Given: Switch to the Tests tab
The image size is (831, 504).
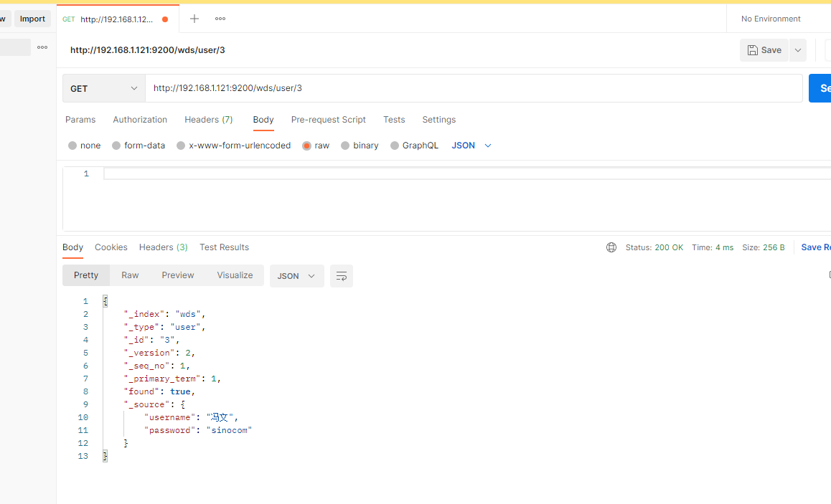Looking at the screenshot, I should 394,120.
